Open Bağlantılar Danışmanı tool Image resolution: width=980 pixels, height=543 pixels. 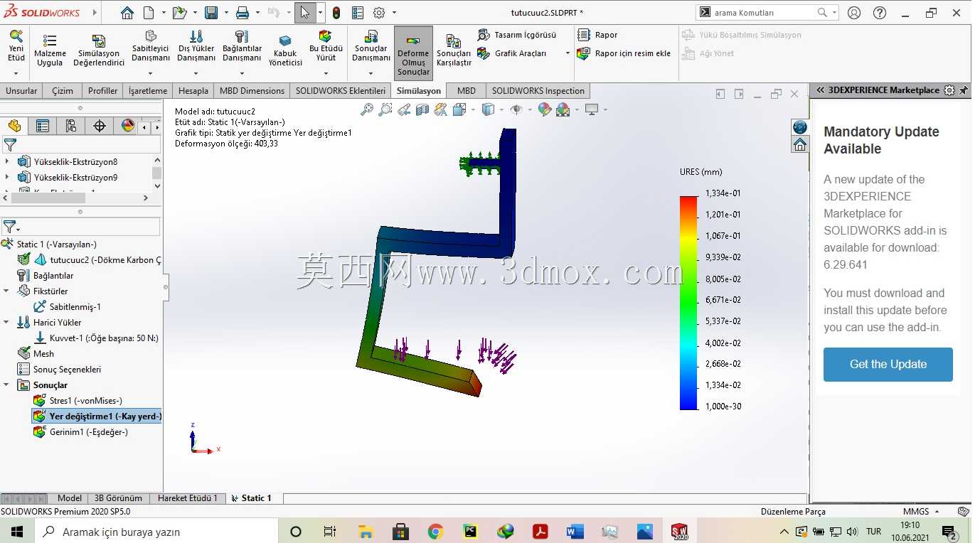242,47
